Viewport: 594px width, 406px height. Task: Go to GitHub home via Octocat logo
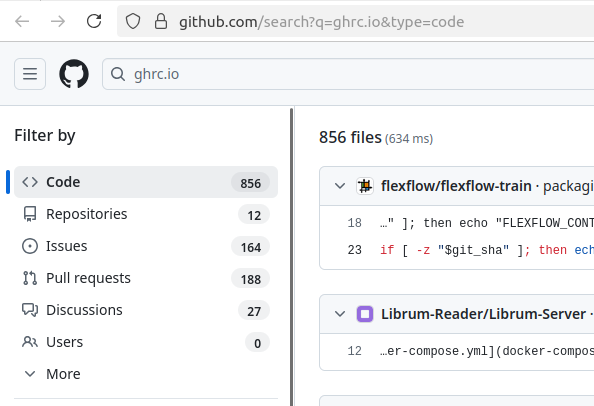tap(74, 74)
